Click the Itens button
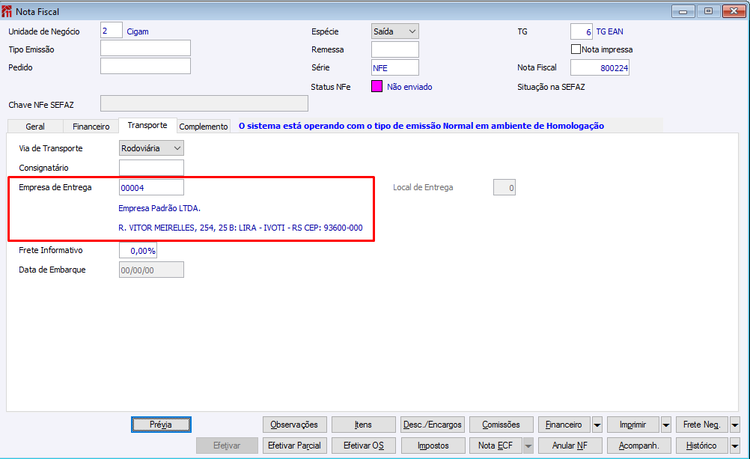This screenshot has height=459, width=750. point(364,425)
